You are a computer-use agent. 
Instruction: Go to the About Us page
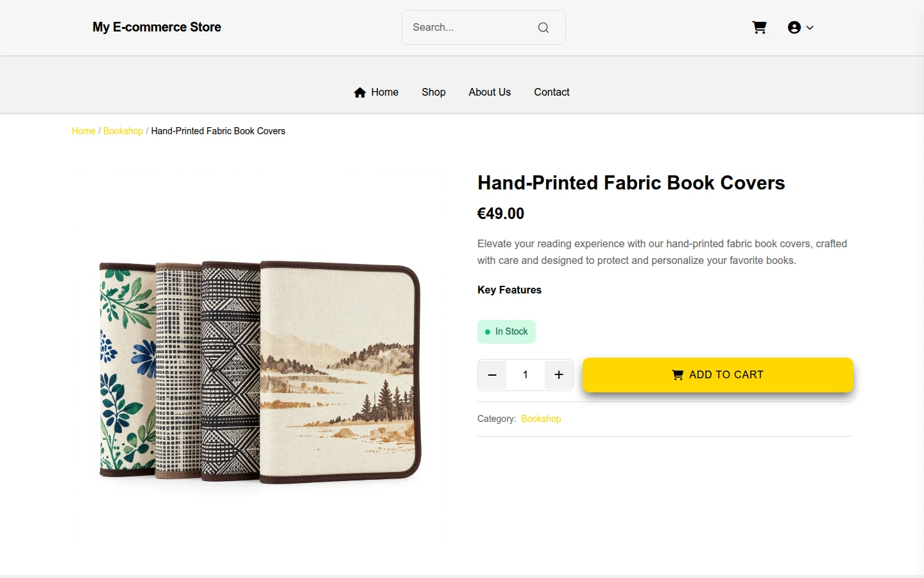tap(490, 92)
